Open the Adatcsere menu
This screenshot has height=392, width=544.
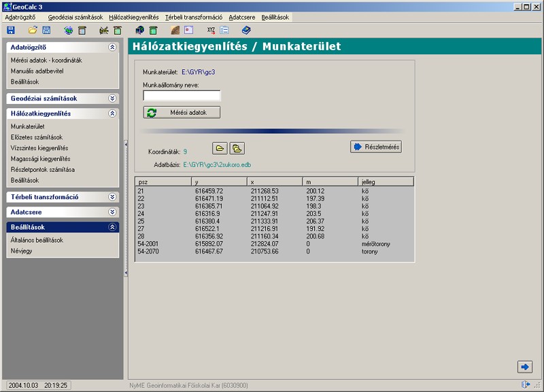coord(242,18)
